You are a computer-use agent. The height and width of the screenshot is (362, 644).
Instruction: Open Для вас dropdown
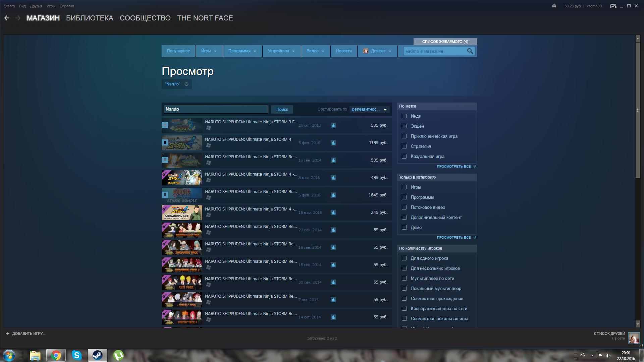click(x=377, y=51)
